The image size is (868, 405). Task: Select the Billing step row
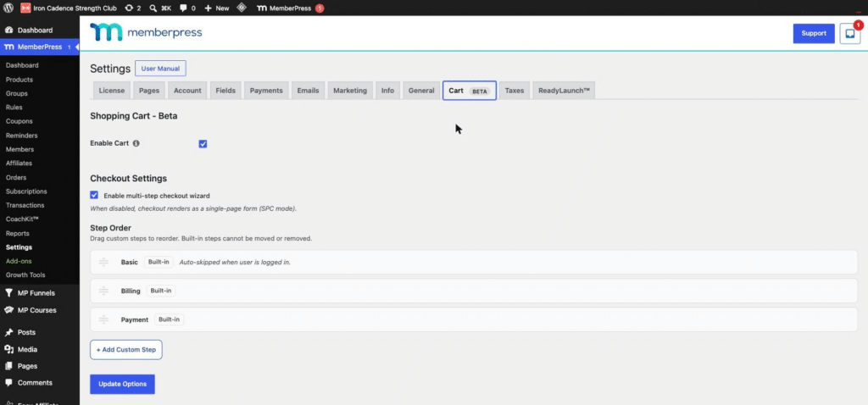[x=473, y=291]
